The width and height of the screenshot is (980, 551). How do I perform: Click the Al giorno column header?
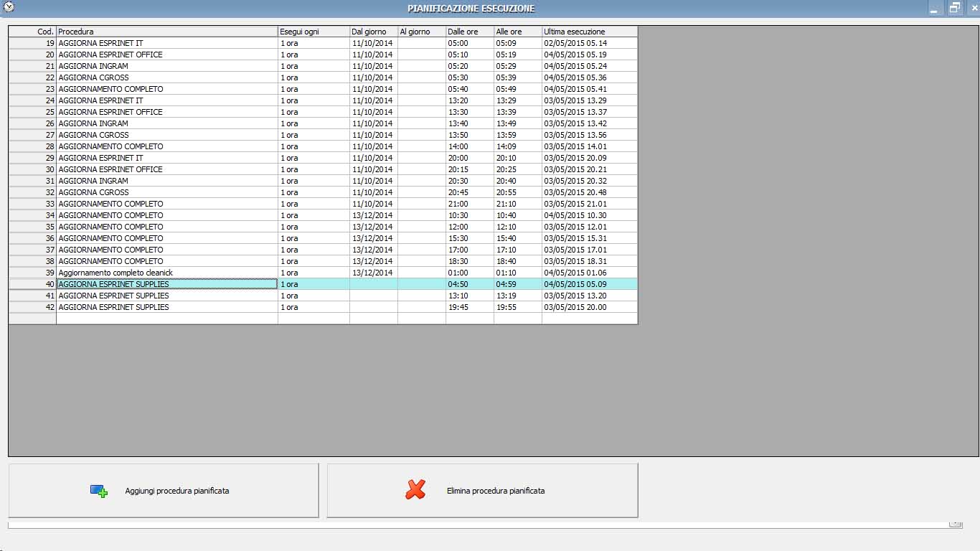[422, 32]
